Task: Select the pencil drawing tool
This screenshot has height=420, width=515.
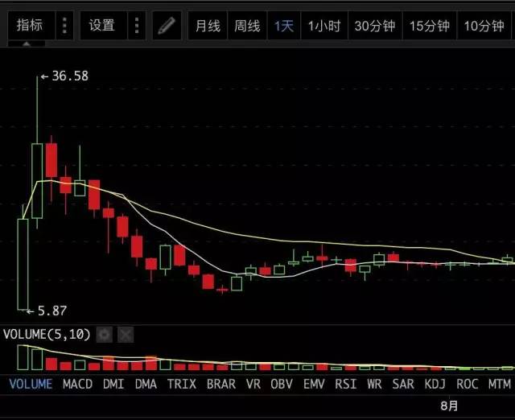Action: pyautogui.click(x=167, y=26)
